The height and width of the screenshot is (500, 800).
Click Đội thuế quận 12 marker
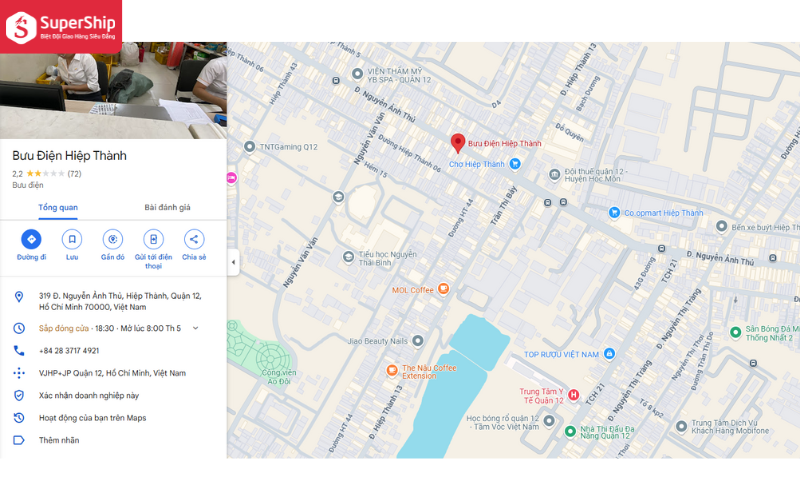click(555, 174)
